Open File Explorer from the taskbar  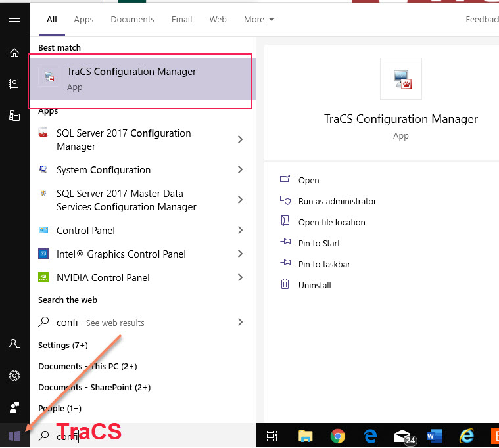pos(306,436)
